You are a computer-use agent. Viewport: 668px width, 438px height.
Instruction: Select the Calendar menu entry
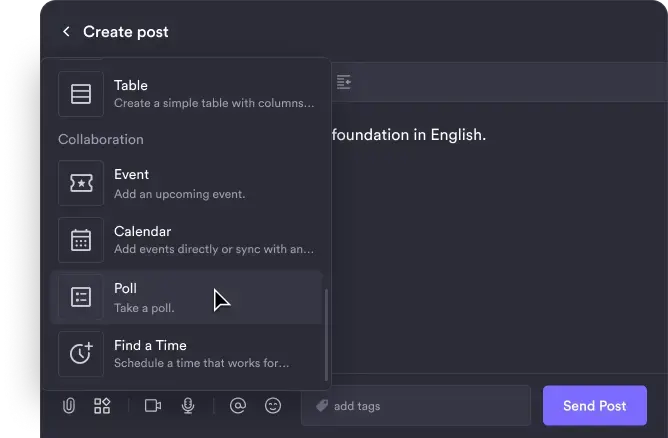(187, 240)
